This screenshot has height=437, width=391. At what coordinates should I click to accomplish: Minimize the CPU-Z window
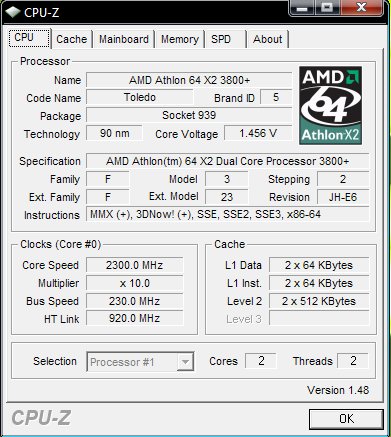pos(302,7)
